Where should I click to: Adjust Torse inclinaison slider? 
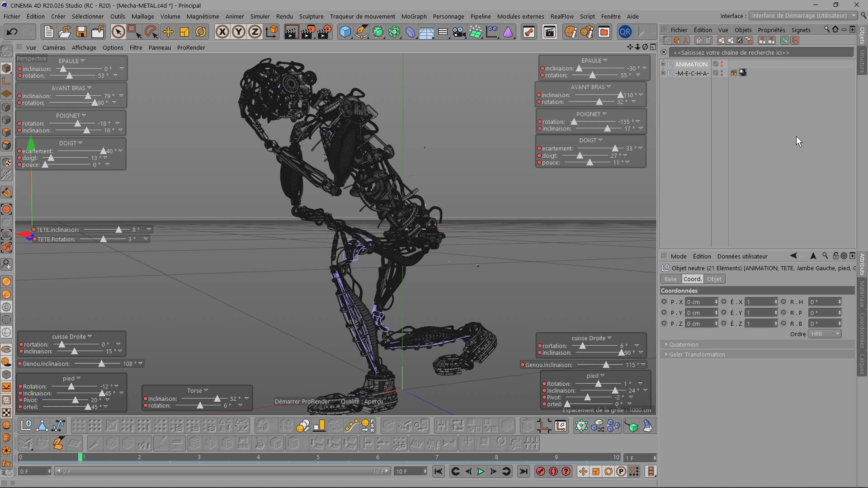point(217,399)
